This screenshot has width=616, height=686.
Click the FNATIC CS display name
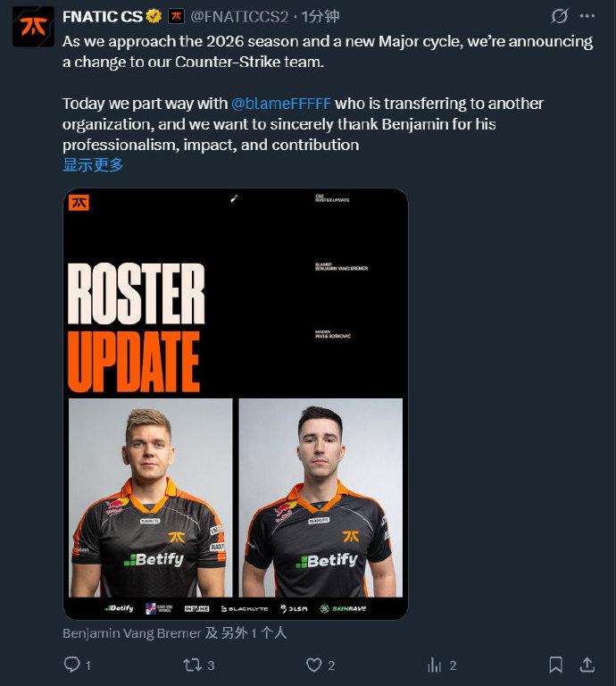[x=103, y=16]
